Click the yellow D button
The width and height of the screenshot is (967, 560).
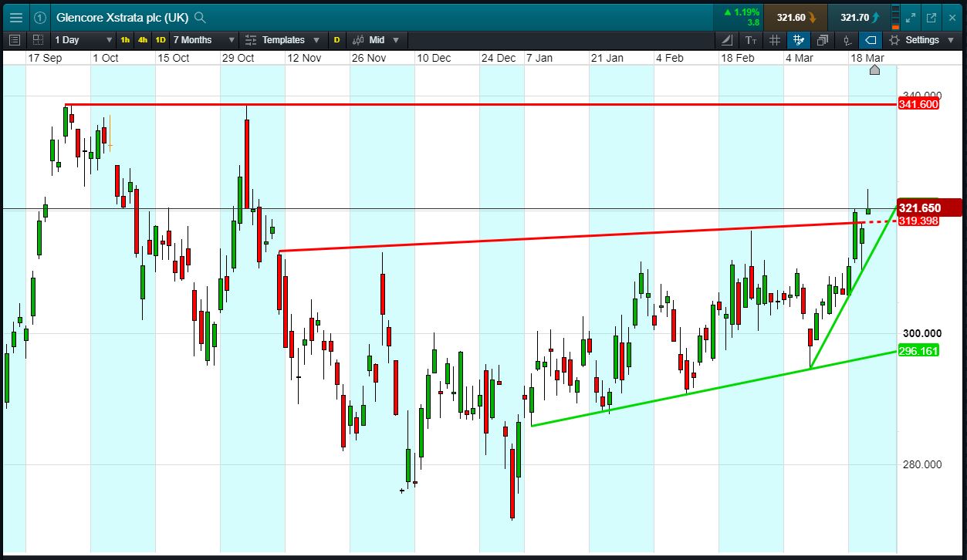pyautogui.click(x=336, y=40)
